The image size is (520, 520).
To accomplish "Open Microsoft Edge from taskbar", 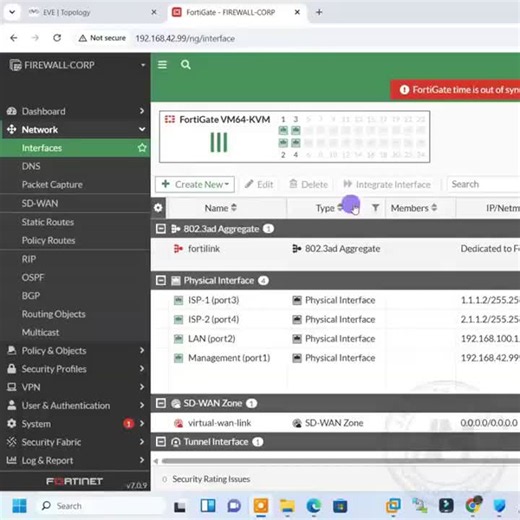I will tap(314, 506).
